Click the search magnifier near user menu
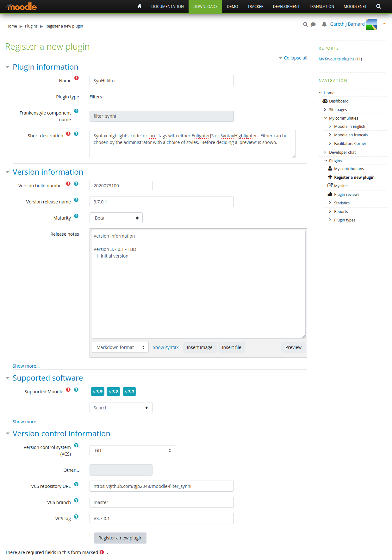 pyautogui.click(x=305, y=24)
